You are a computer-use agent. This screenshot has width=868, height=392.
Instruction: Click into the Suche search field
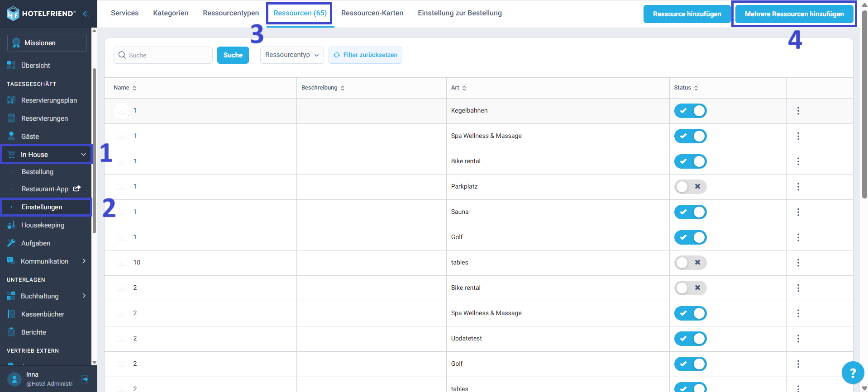(163, 55)
